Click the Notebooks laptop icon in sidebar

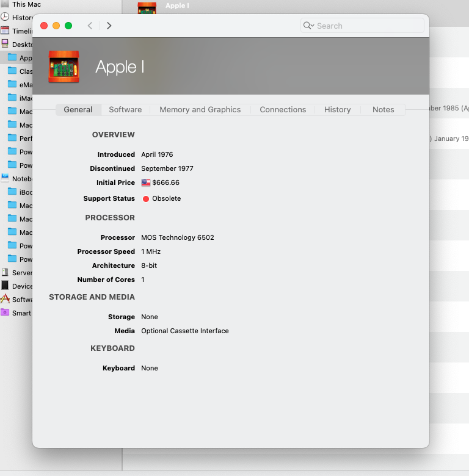click(x=5, y=178)
